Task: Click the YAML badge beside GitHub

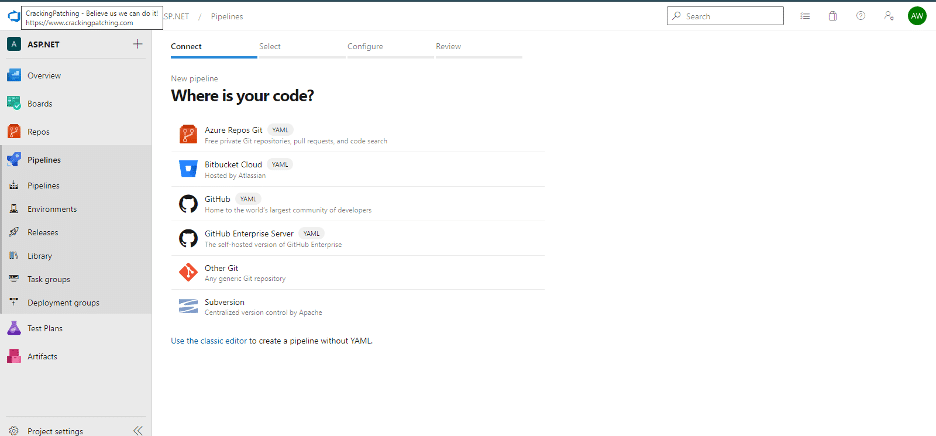Action: (248, 199)
